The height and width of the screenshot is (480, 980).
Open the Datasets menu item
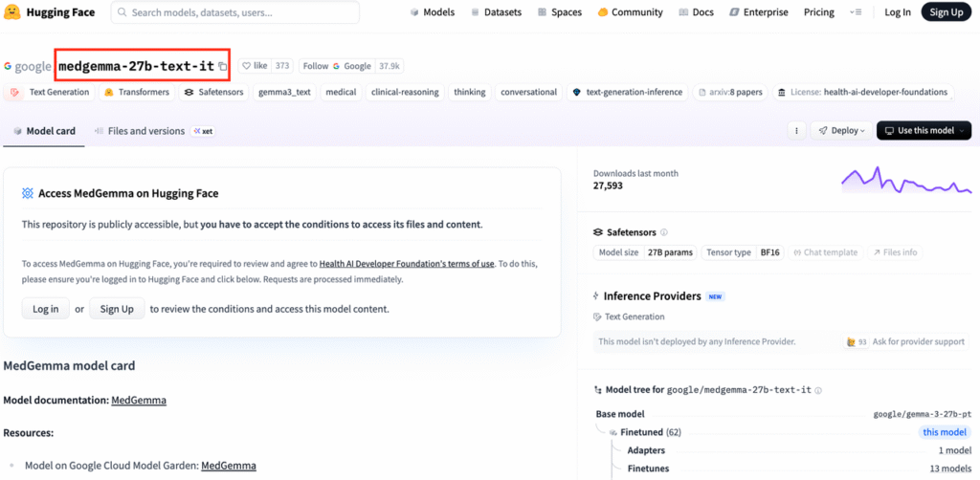click(495, 12)
